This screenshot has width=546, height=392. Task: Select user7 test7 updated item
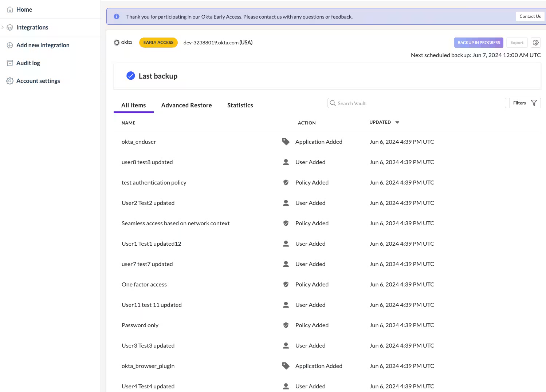pyautogui.click(x=147, y=264)
